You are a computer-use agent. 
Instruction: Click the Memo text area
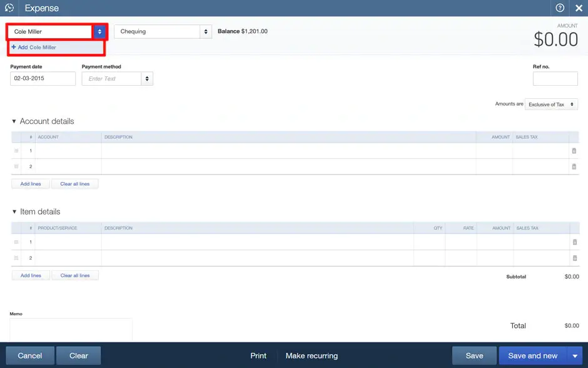71,329
